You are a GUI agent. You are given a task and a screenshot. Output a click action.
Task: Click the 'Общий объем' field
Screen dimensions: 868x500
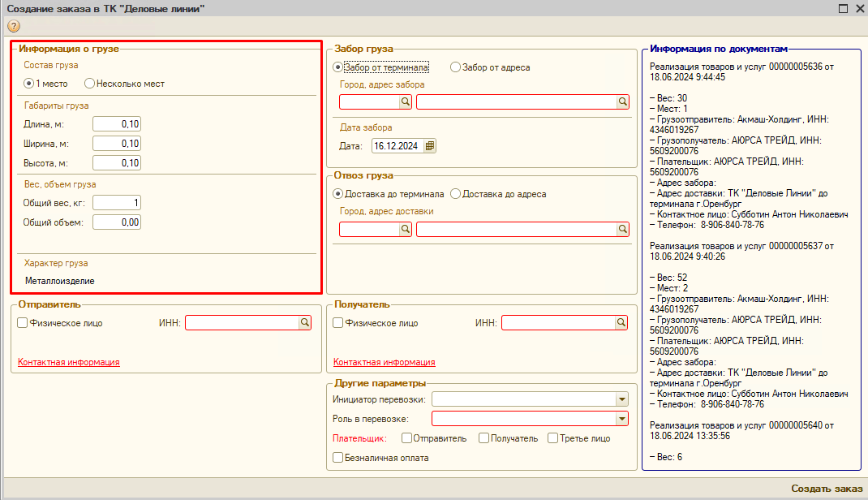117,222
